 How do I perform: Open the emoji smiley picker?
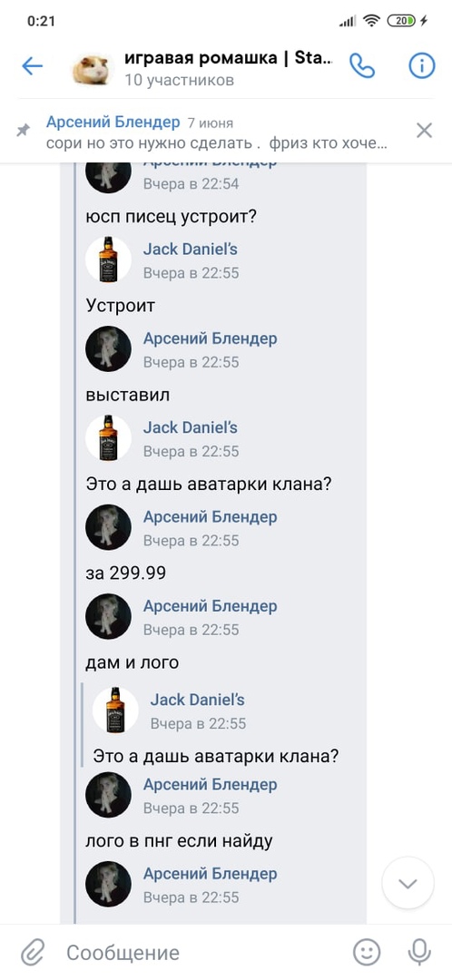pyautogui.click(x=367, y=953)
